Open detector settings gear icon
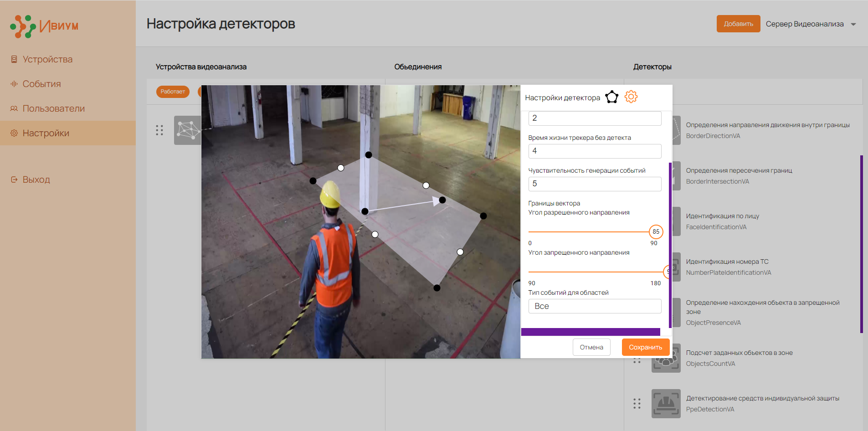868x431 pixels. (631, 97)
